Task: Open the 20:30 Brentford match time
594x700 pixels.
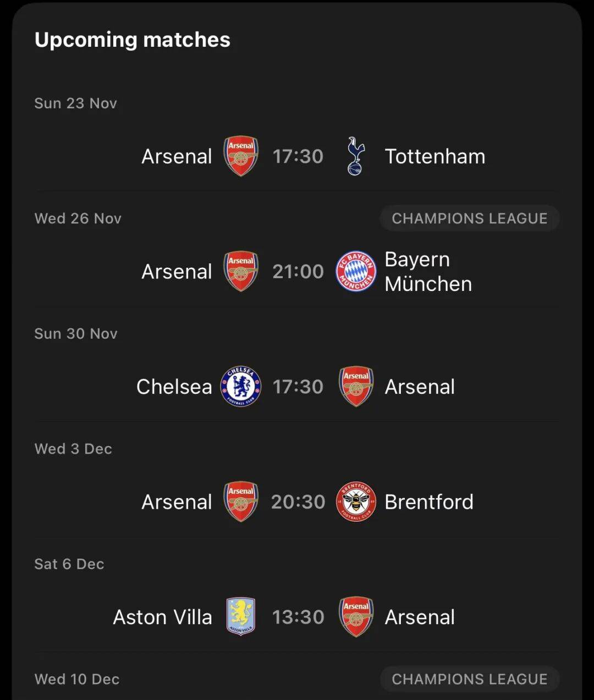Action: (x=298, y=502)
